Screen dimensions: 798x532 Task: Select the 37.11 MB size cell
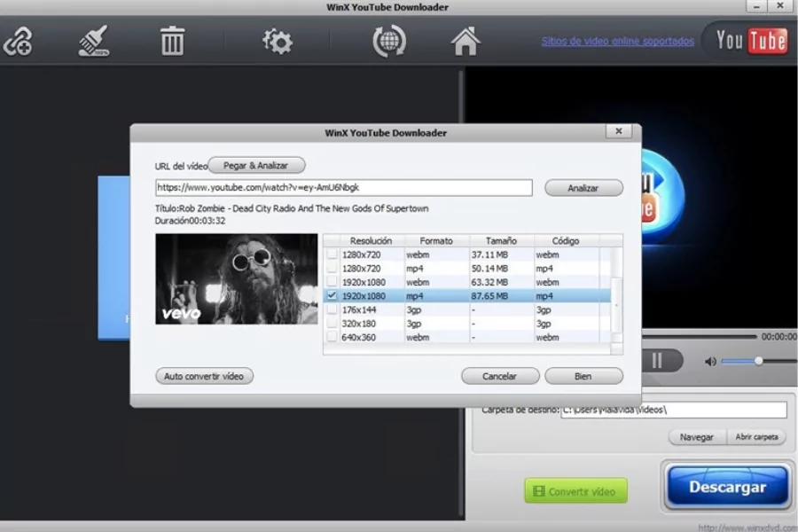tap(501, 254)
